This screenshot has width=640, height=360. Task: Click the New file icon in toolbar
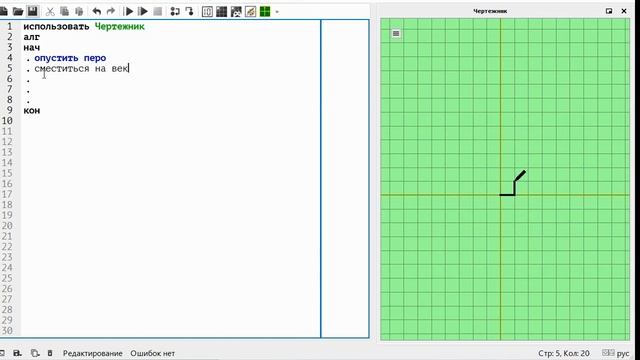pyautogui.click(x=3, y=11)
